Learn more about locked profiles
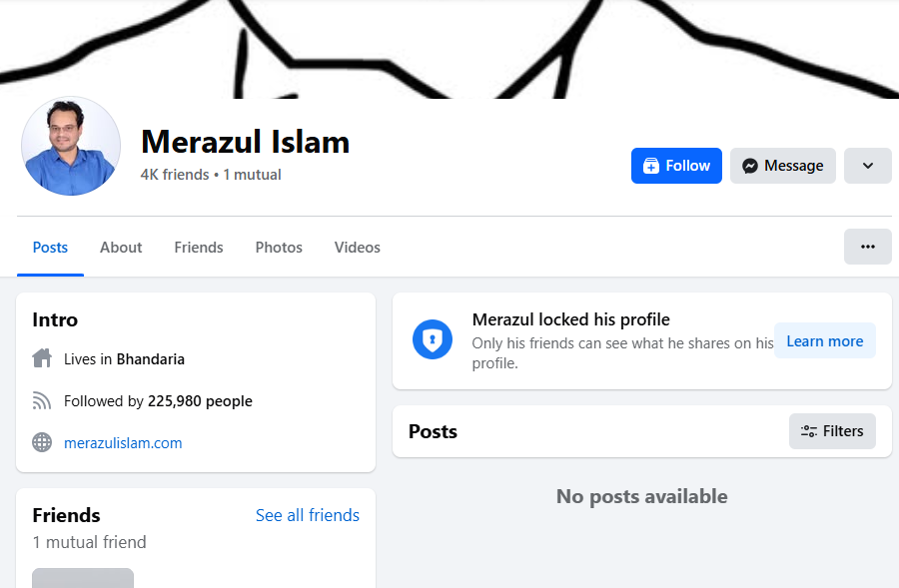 coord(824,341)
